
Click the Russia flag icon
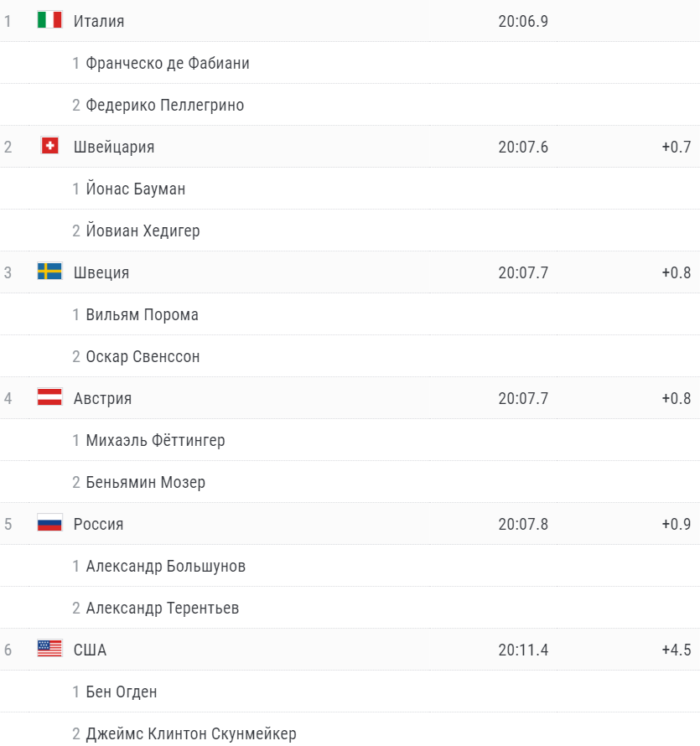tap(49, 522)
